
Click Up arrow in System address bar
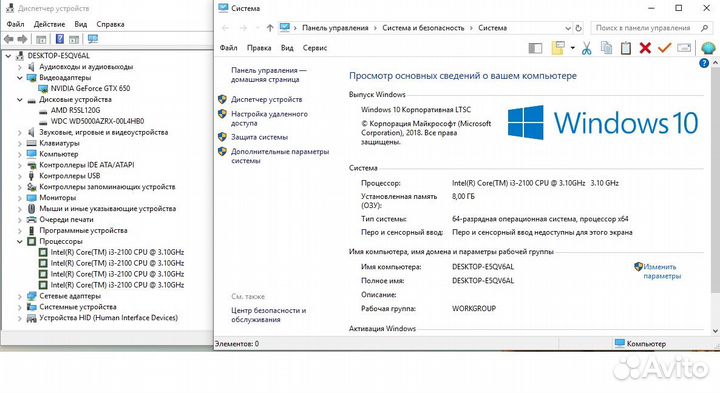(270, 28)
